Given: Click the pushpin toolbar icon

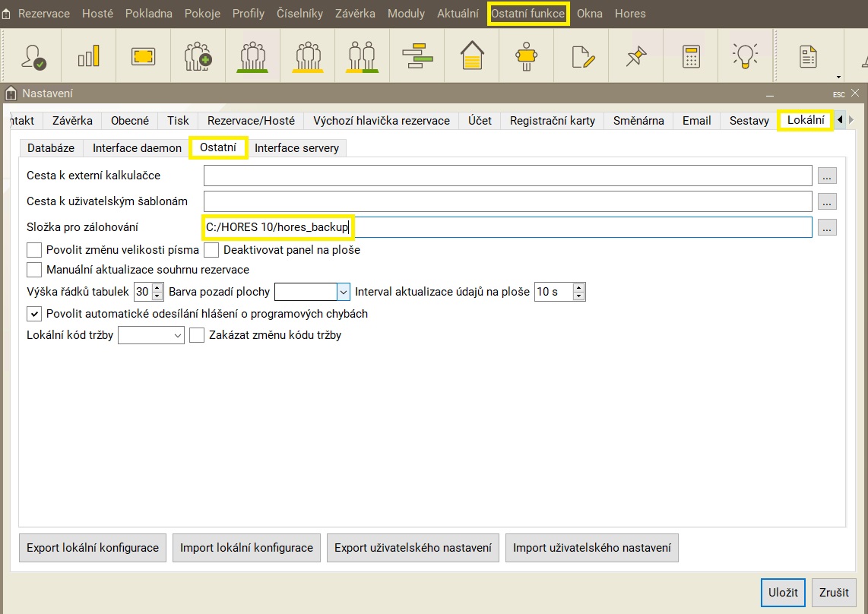Looking at the screenshot, I should (x=635, y=56).
